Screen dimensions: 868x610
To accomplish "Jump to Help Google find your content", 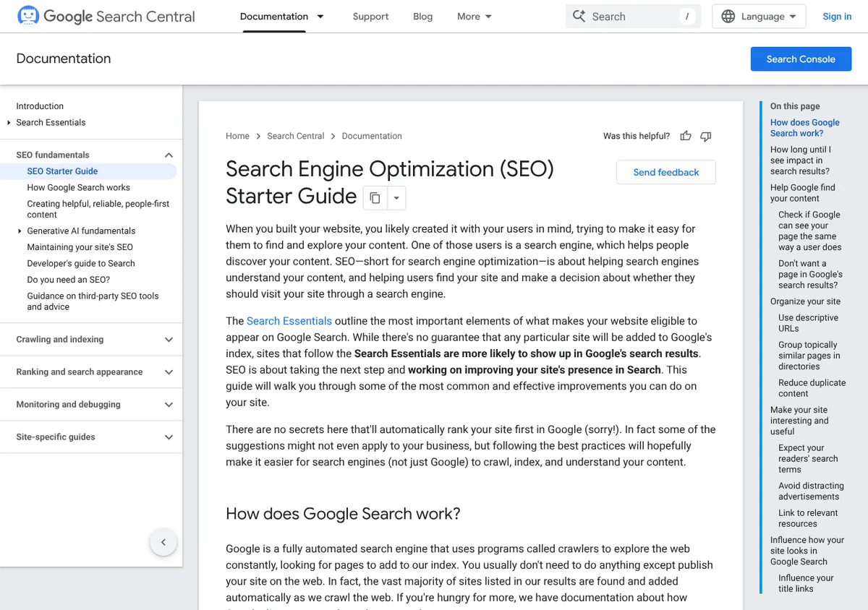I will pos(803,193).
